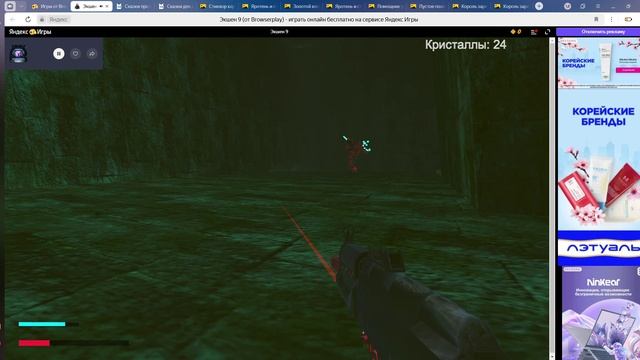This screenshot has height=360, width=640.
Task: Open the browser main menu
Action: (x=598, y=6)
